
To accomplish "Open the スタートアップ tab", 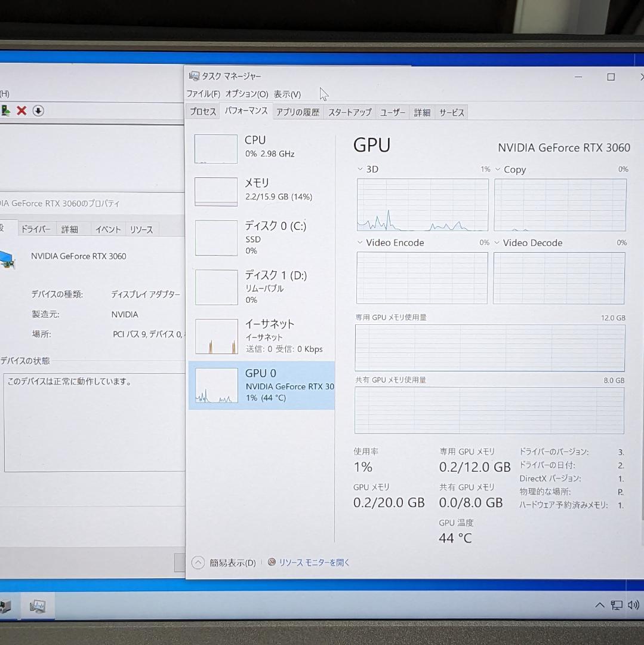I will click(x=350, y=112).
